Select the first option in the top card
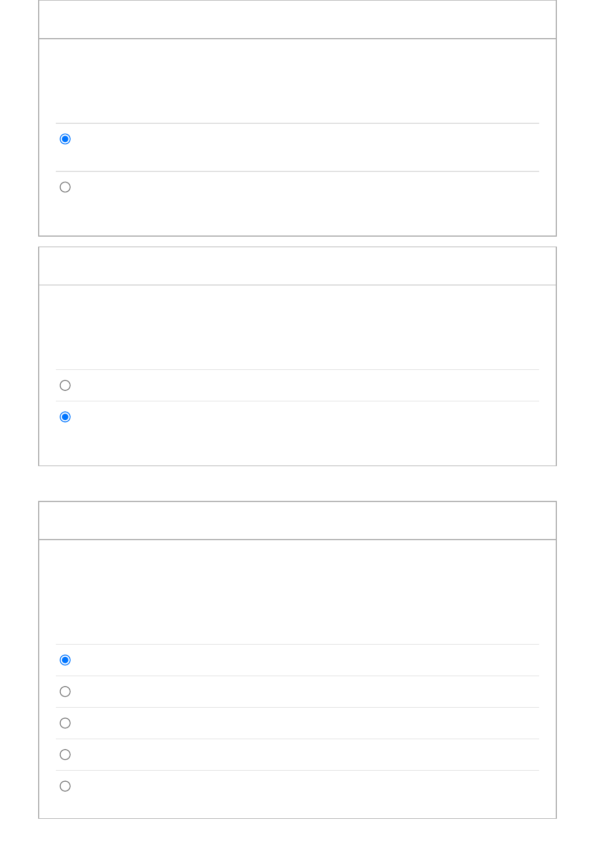Viewport: 595px width, 868px height. pos(65,139)
